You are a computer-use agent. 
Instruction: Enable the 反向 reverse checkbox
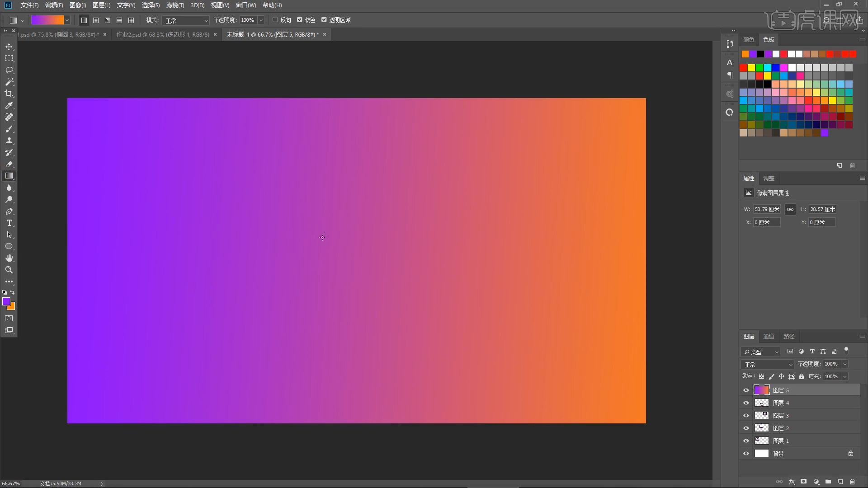[275, 20]
